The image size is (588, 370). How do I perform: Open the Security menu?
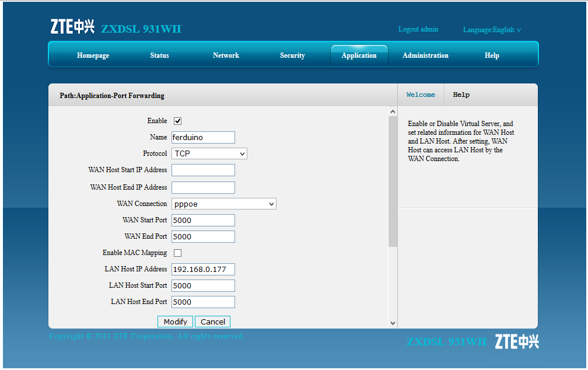pyautogui.click(x=292, y=55)
